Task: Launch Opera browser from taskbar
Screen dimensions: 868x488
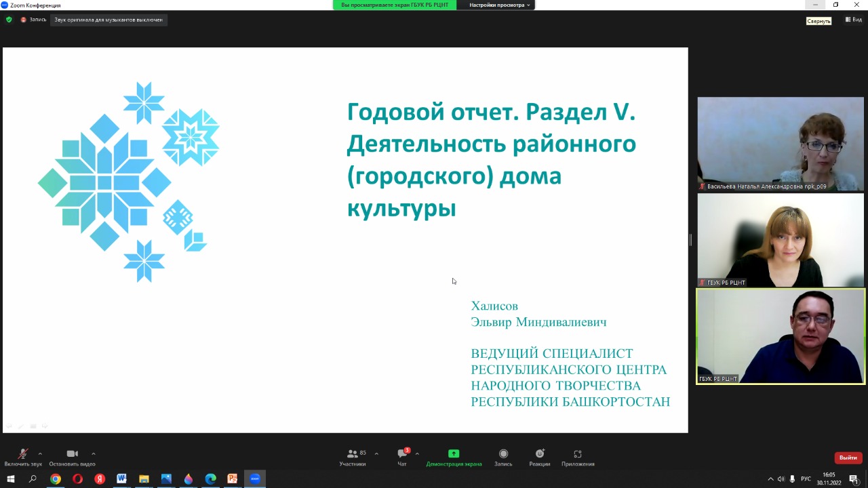Action: [77, 479]
